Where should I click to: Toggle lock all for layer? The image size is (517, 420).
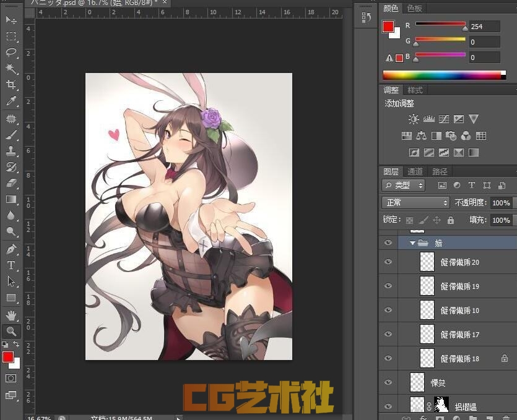(x=451, y=220)
